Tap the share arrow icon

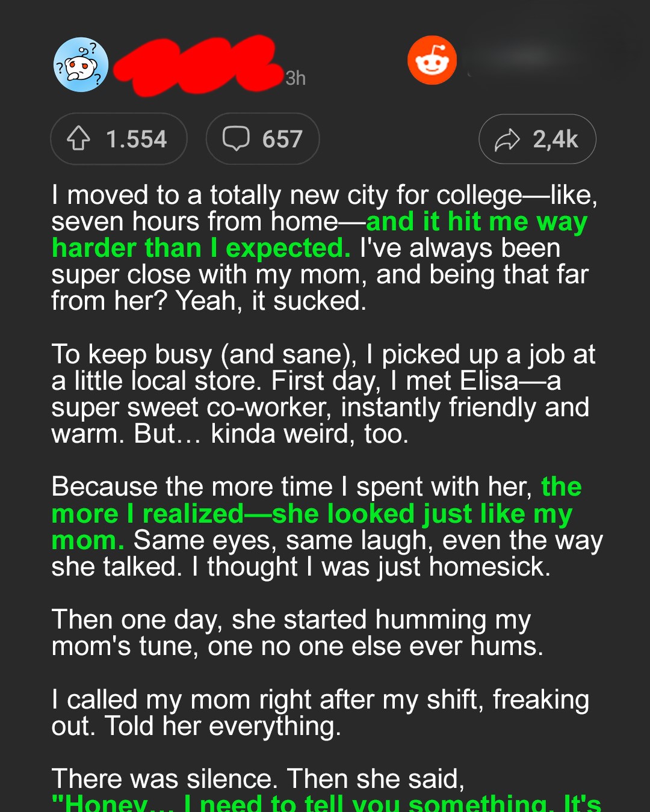pos(507,140)
